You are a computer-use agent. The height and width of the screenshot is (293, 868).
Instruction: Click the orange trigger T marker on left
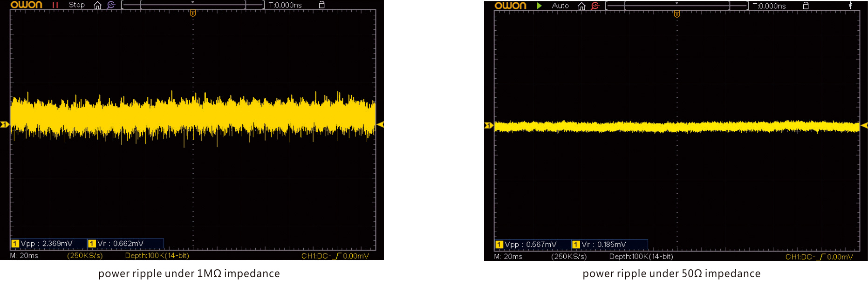pos(193,14)
